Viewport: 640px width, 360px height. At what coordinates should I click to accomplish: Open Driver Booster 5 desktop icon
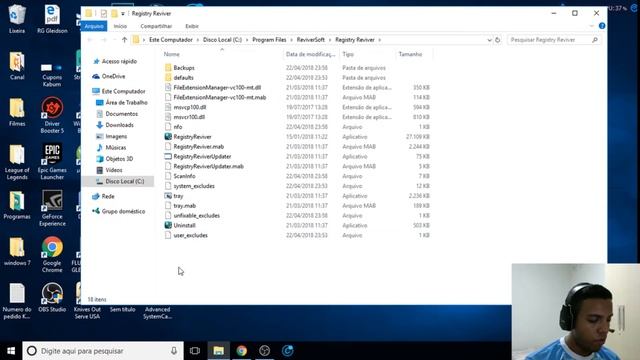coord(52,115)
